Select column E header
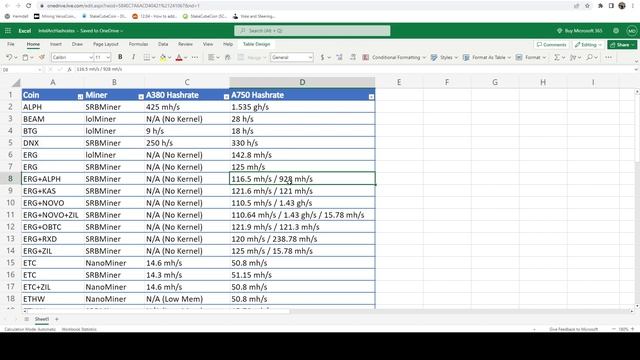The image size is (640, 360). coord(399,82)
